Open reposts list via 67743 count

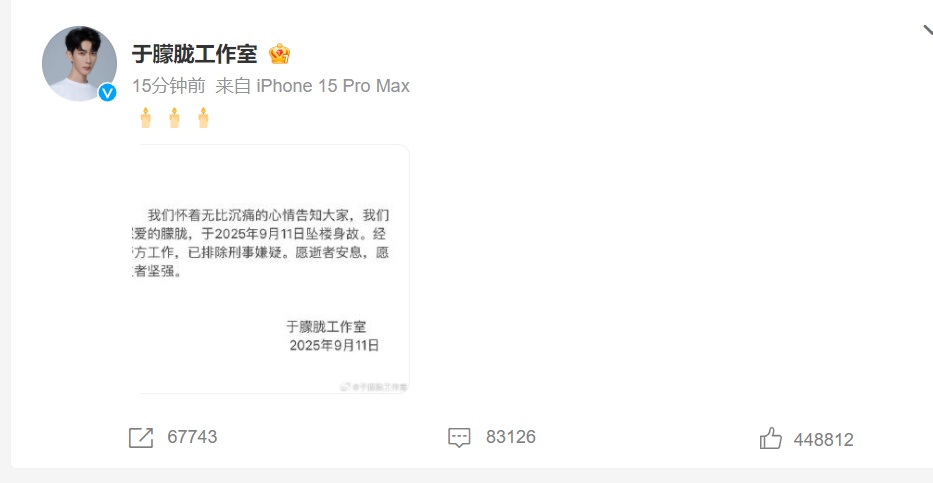coord(192,437)
